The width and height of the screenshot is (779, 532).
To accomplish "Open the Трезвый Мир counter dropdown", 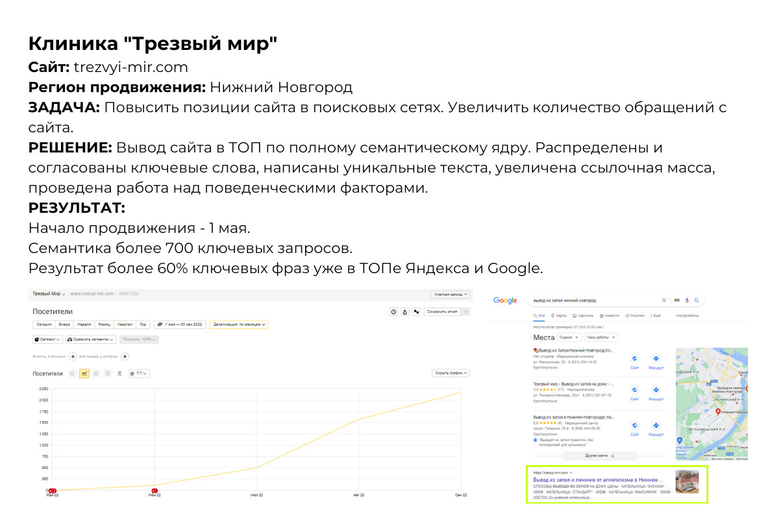I will 50,294.
